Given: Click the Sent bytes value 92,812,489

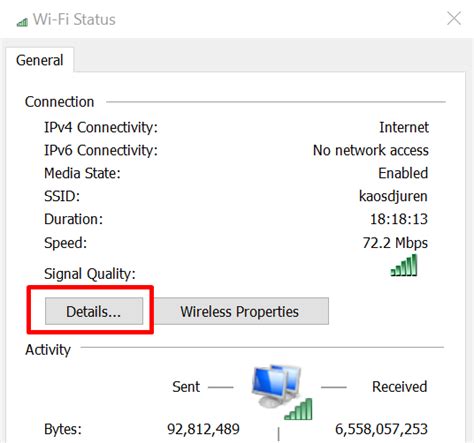Looking at the screenshot, I should tap(203, 429).
